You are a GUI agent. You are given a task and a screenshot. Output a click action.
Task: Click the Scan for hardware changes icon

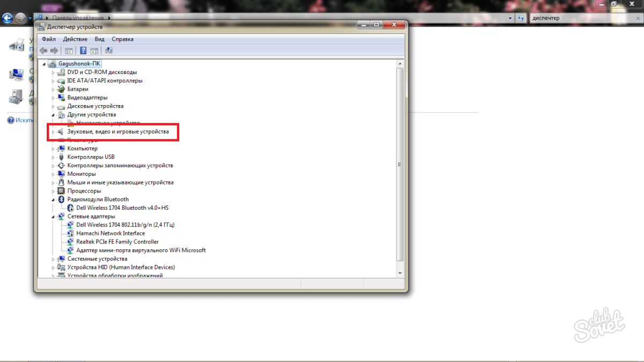[x=109, y=50]
